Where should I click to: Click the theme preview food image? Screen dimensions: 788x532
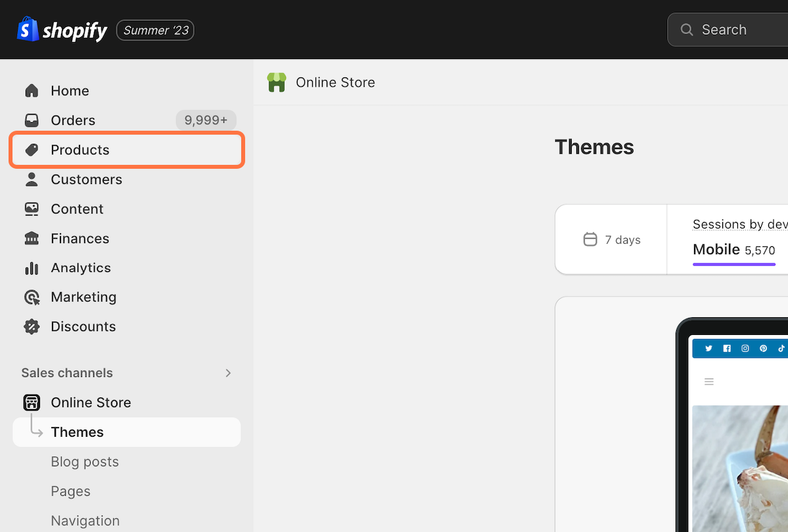click(740, 469)
